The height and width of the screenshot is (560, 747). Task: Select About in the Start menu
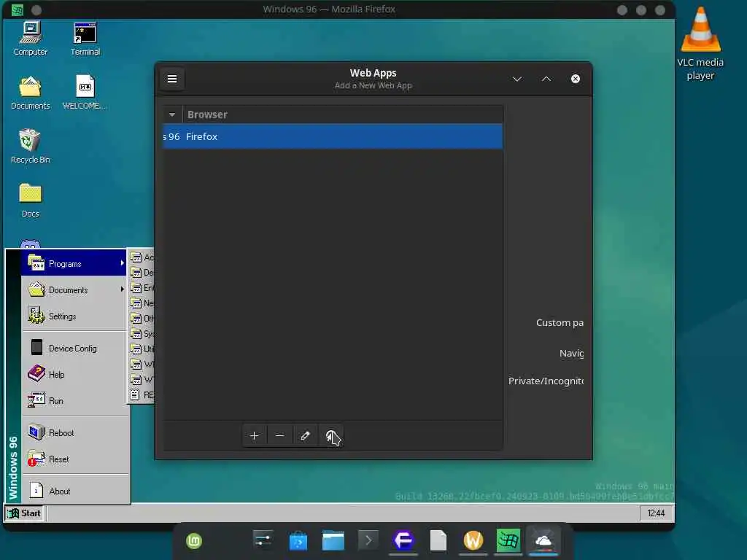coord(74,491)
